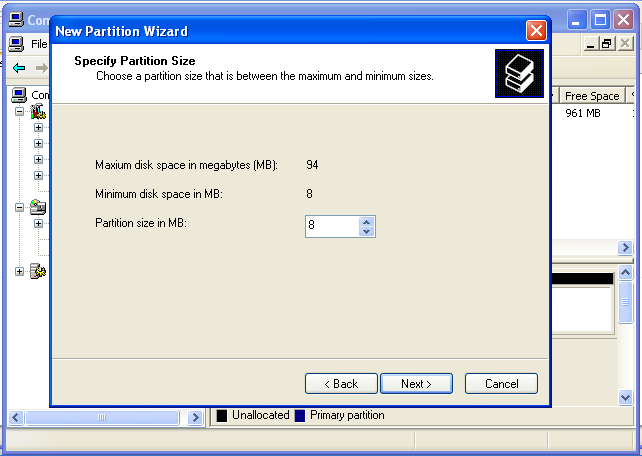The image size is (642, 456).
Task: Close the New Partition Wizard dialog
Action: [x=536, y=31]
